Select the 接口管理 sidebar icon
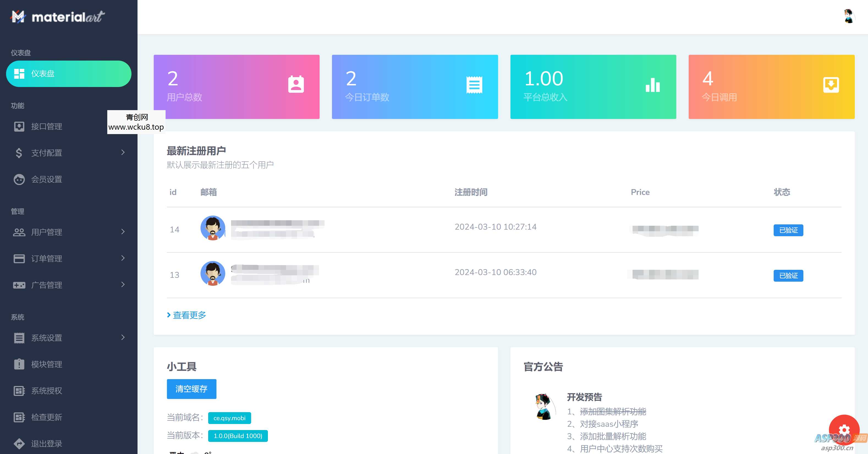This screenshot has height=454, width=868. tap(19, 127)
